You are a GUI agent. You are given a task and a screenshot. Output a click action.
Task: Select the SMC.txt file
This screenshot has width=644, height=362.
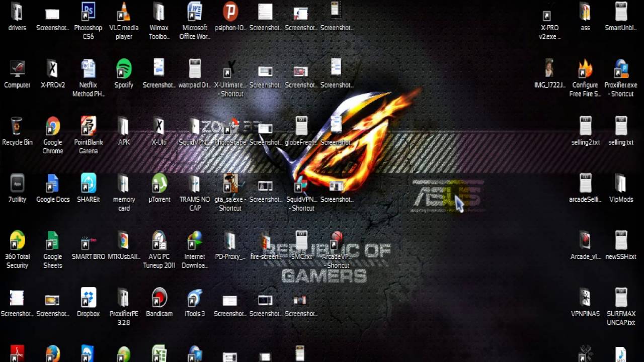click(301, 240)
